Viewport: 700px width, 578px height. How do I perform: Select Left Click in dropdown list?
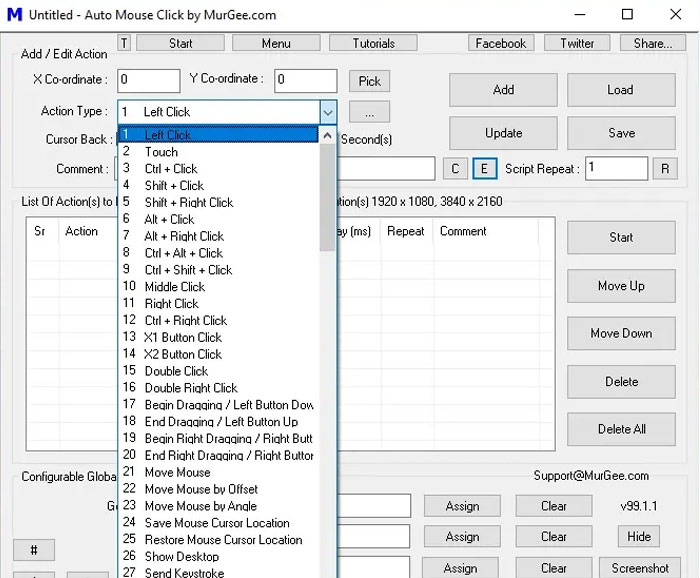click(218, 135)
